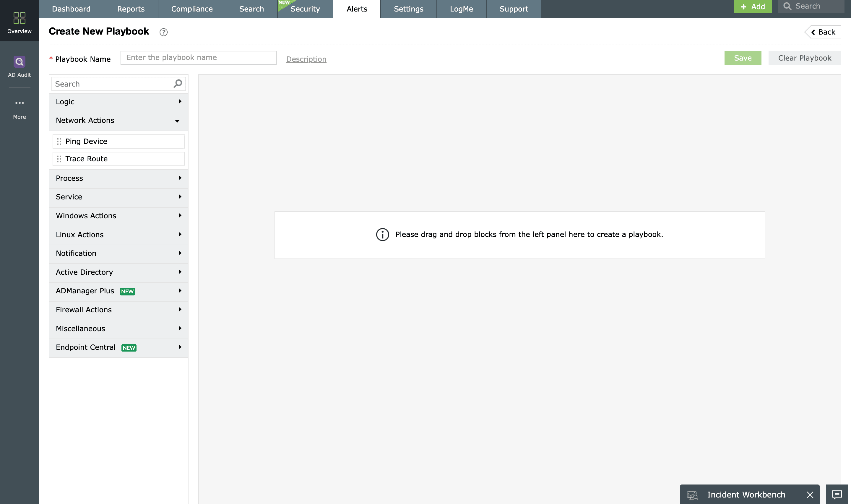Click the Overview grid icon
The width and height of the screenshot is (851, 504).
pyautogui.click(x=20, y=18)
